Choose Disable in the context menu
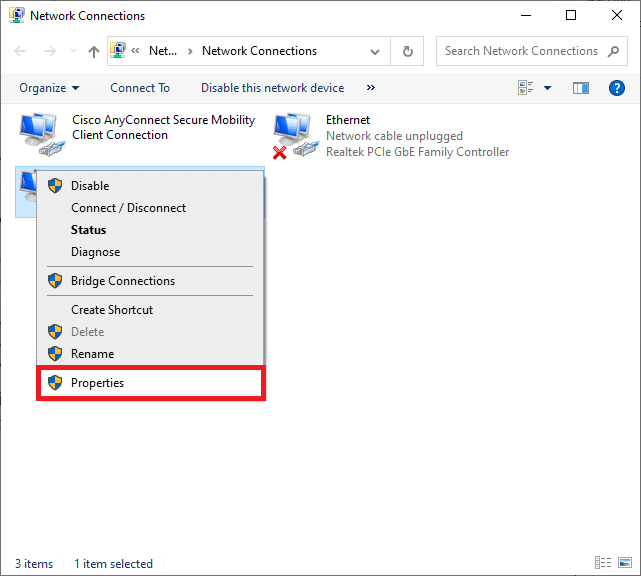The image size is (641, 576). [90, 186]
